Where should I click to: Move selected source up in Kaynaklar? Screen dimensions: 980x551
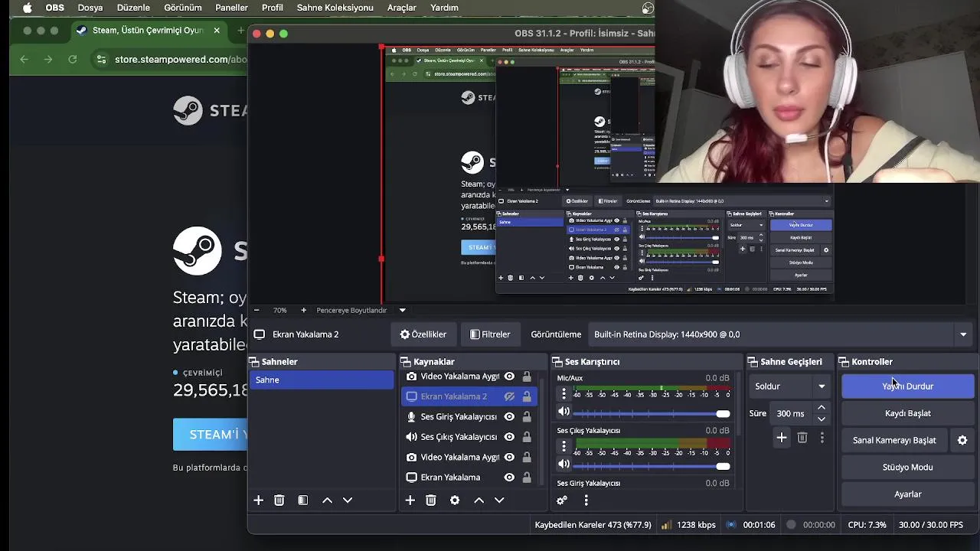pos(479,500)
